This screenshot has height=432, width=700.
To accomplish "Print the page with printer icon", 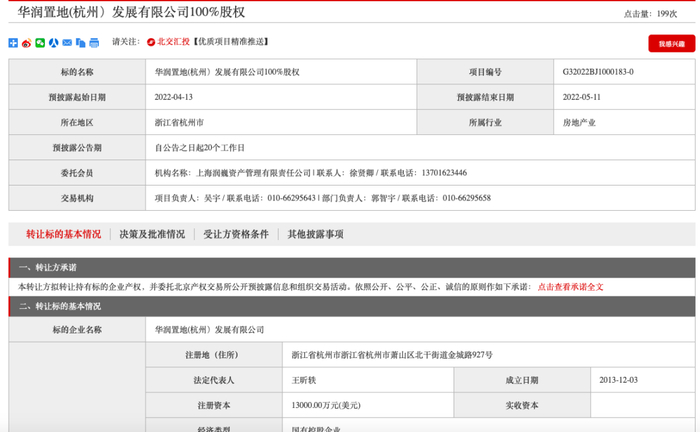I will coord(94,43).
